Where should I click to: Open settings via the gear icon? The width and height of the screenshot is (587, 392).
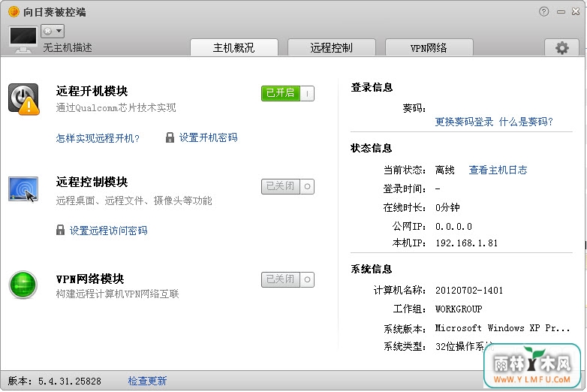(x=562, y=48)
